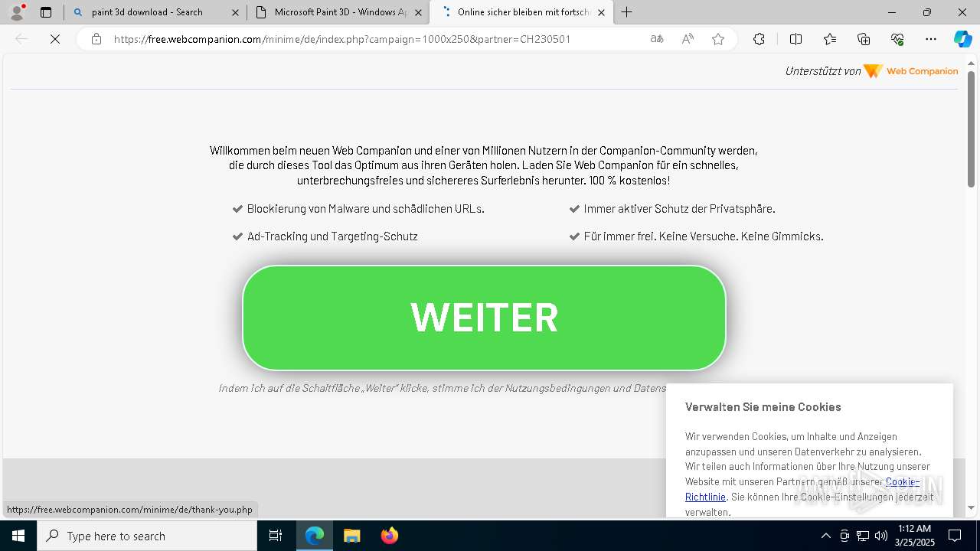Open the Copilot sidebar icon

pyautogui.click(x=962, y=39)
